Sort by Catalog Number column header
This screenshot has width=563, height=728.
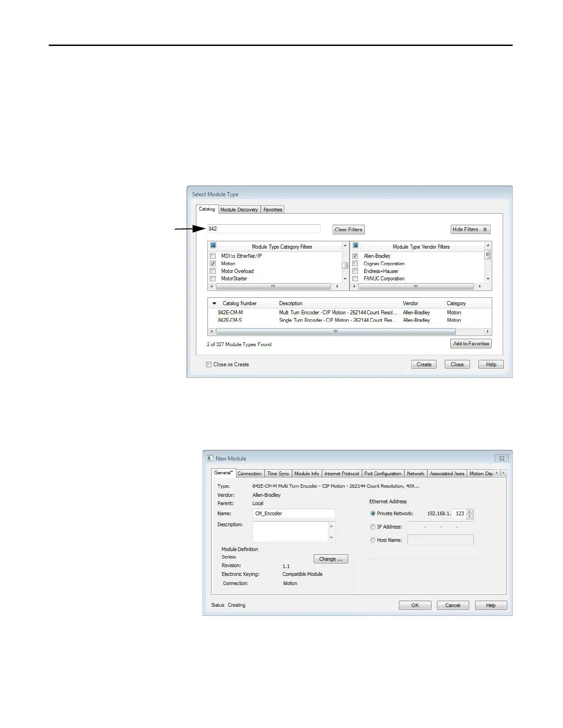(239, 303)
